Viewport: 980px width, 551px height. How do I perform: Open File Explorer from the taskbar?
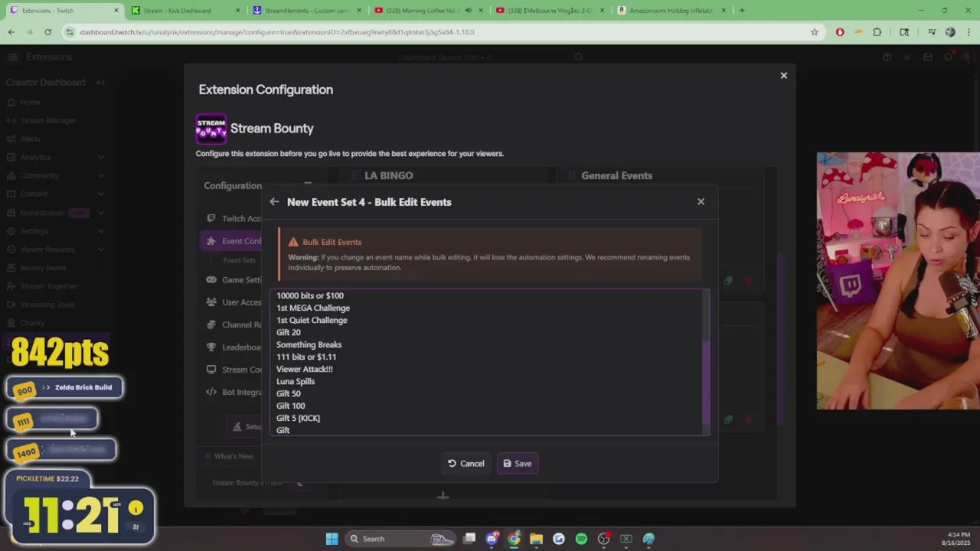(536, 539)
